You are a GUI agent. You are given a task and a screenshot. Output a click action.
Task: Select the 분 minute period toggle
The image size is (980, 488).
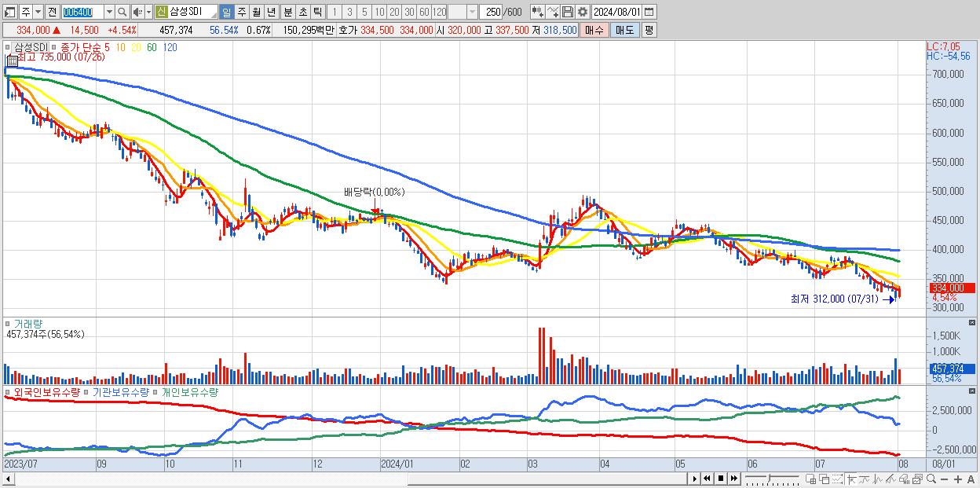point(287,13)
